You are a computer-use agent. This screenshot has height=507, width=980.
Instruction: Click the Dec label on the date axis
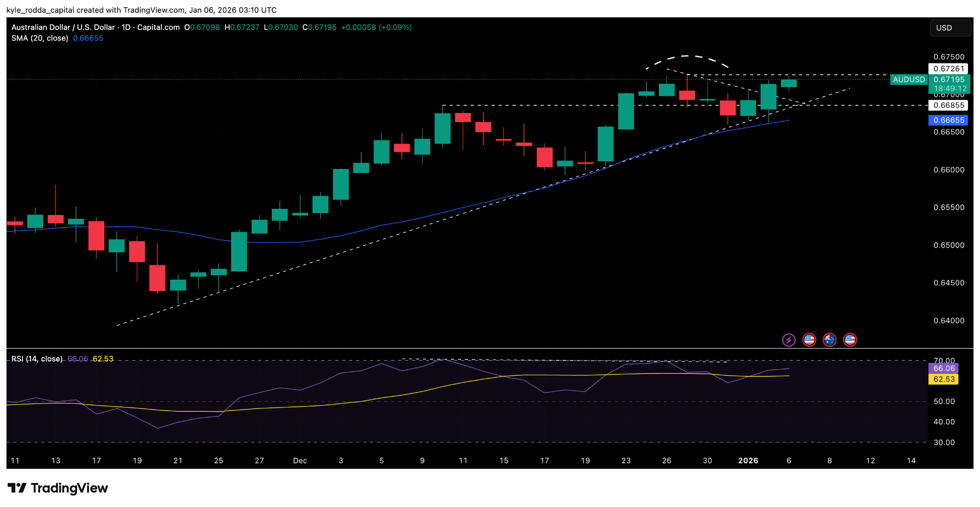click(300, 461)
